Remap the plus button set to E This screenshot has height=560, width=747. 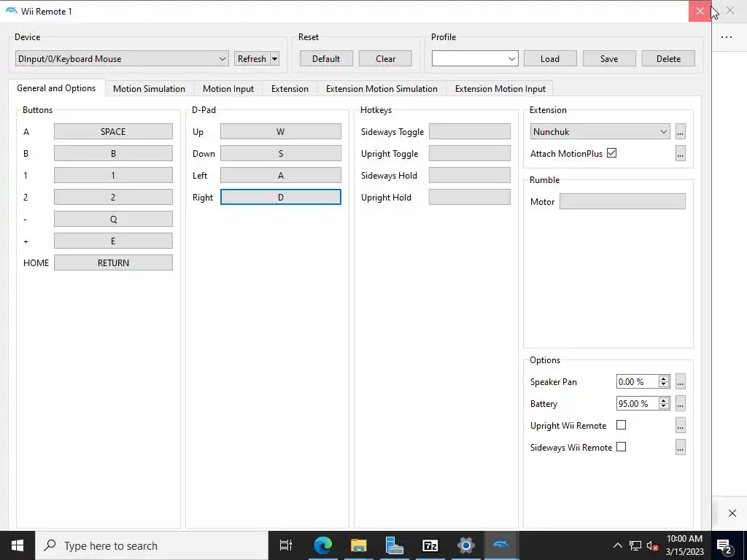[113, 241]
